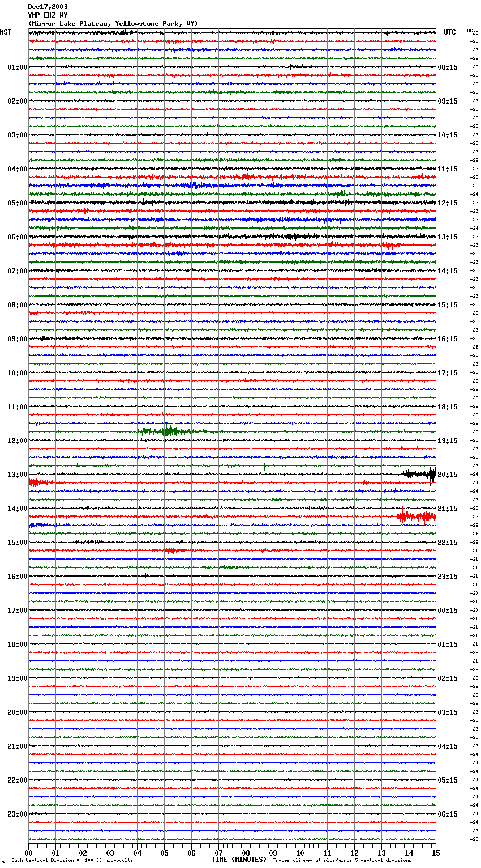481x868 pixels.
Task: Click minute 07 tick label on bottom axis
Action: 218,853
